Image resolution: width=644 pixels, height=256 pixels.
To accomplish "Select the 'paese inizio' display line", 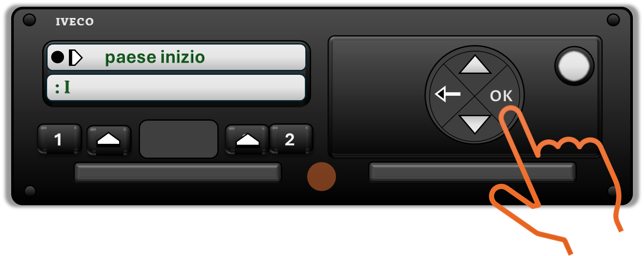I will coord(176,57).
